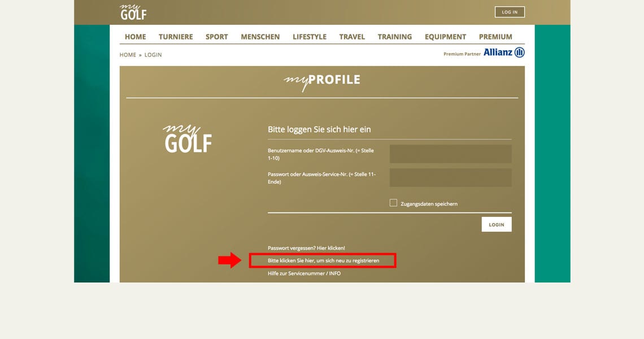Image resolution: width=644 pixels, height=339 pixels.
Task: Click the HOME breadcrumb link
Action: click(x=128, y=55)
